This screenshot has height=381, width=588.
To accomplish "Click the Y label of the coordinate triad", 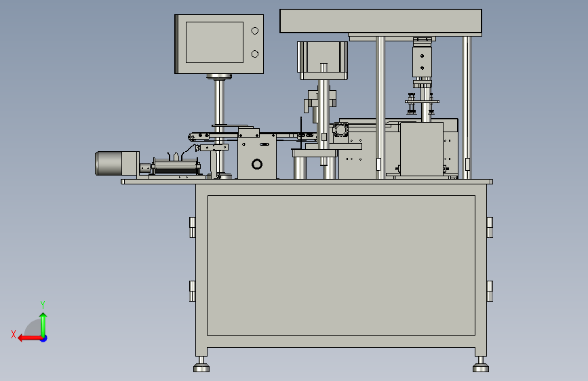I will tap(43, 305).
